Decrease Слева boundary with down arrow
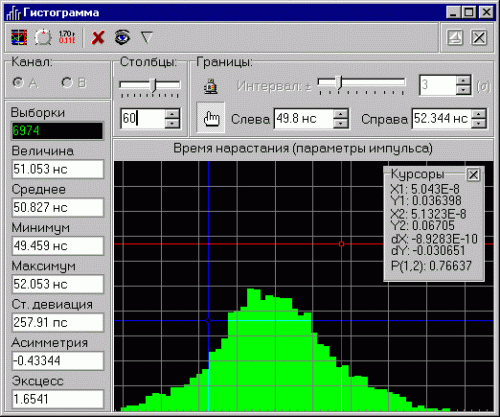 coord(340,123)
